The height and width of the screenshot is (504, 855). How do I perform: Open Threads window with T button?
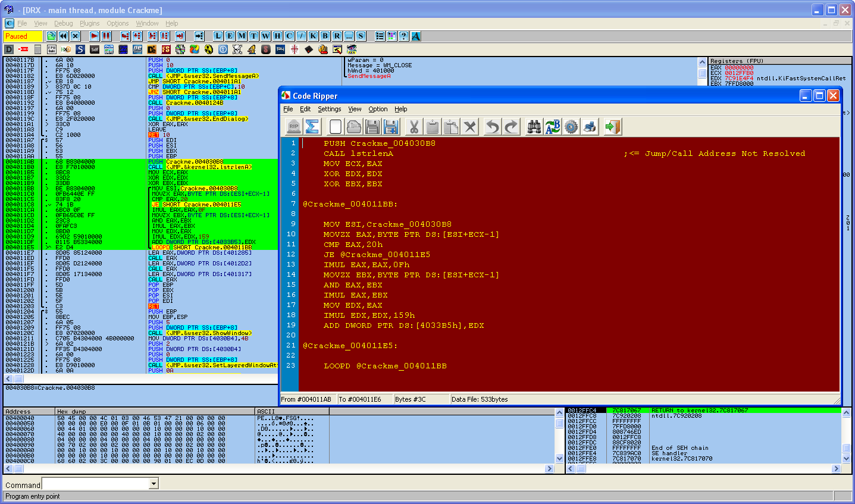click(x=253, y=36)
